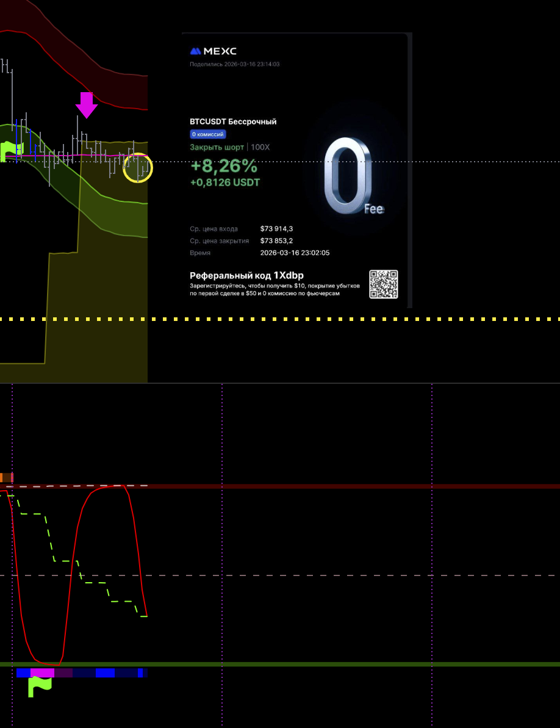The image size is (560, 728).
Task: Click the BTCUSDT Бессрочный title
Action: 233,122
